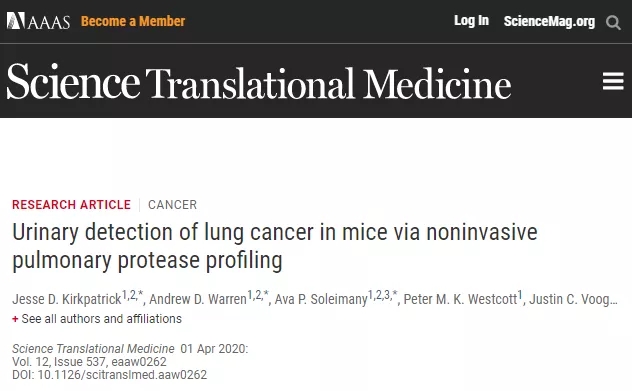Screen dimensions: 632x391
Task: Click the DOI 10.1126/scitranslmed.aaw0262 text
Action: pos(109,375)
